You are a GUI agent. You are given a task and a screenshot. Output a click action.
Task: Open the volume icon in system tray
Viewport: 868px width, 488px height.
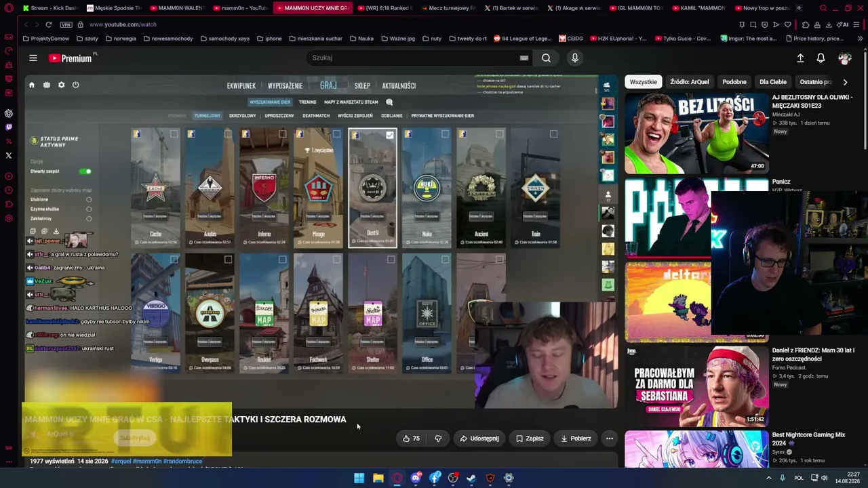[825, 478]
